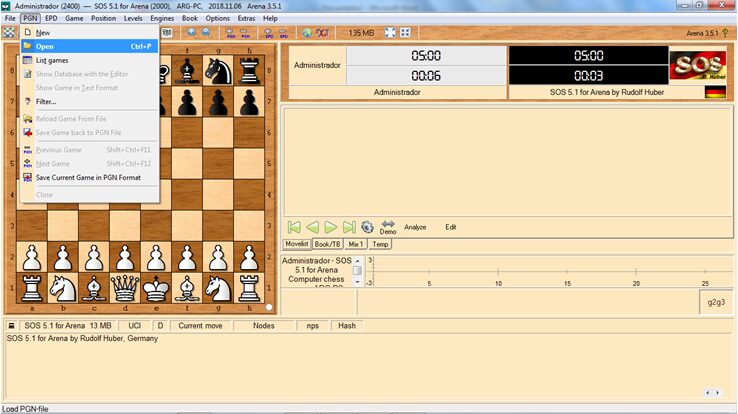Click the UCI status cell

(135, 326)
